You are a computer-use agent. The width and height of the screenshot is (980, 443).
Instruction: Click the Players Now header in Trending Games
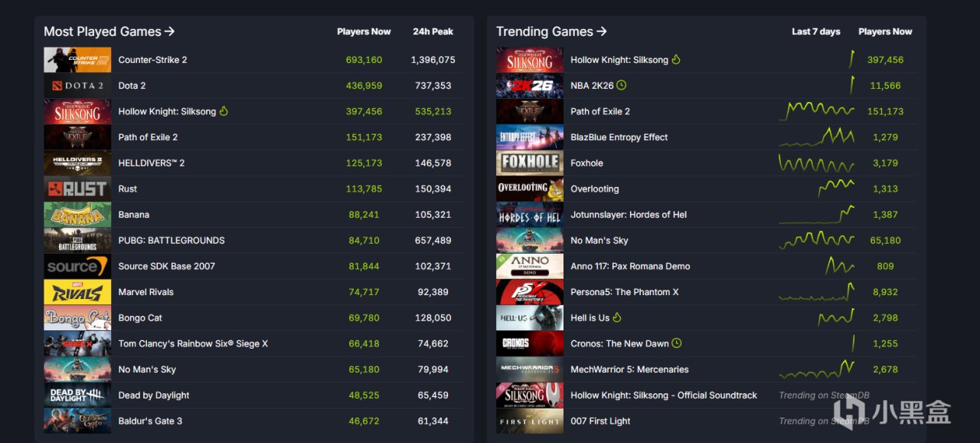point(885,31)
